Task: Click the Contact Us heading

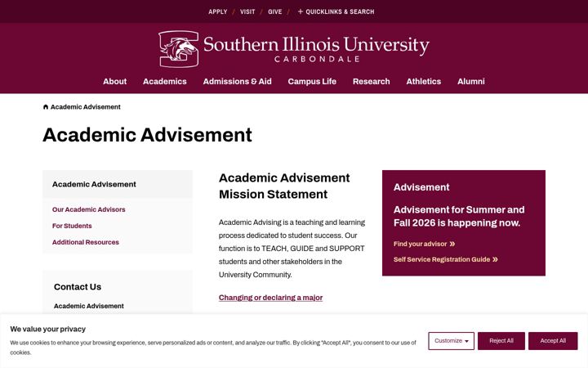Action: coord(78,287)
